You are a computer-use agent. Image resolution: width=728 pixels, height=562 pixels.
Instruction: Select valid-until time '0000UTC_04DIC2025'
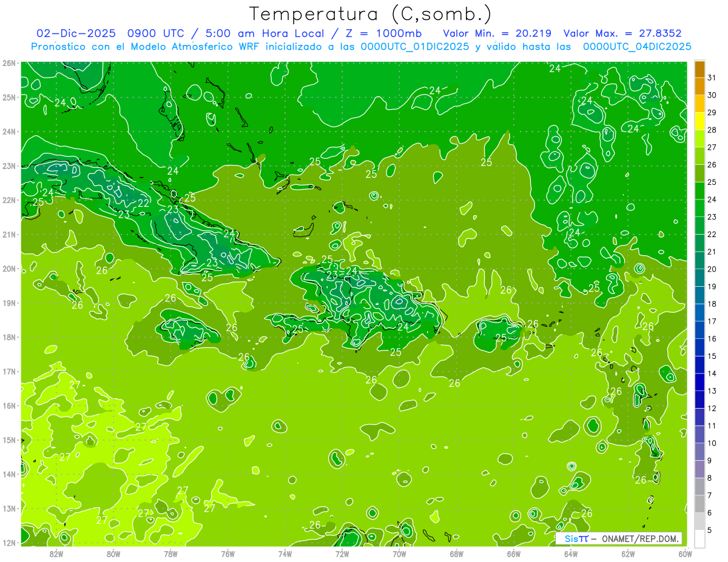pyautogui.click(x=637, y=47)
